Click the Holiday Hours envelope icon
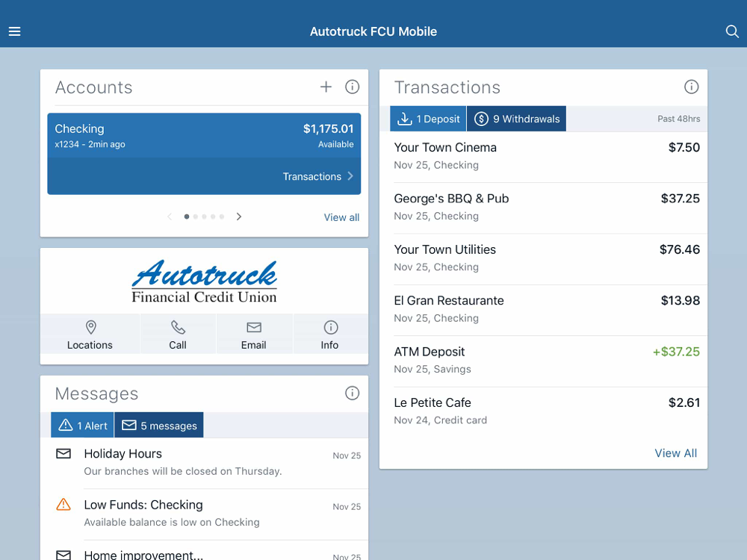 63,453
